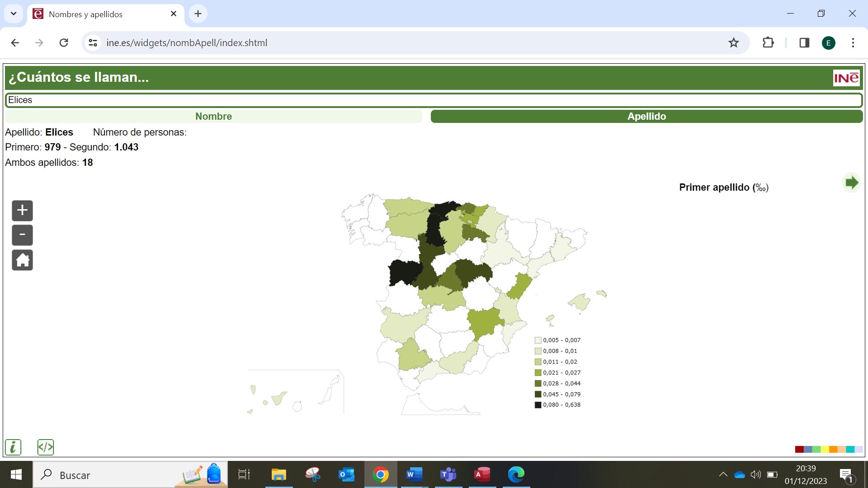Select the yellow color swatch
The width and height of the screenshot is (868, 488).
825,449
